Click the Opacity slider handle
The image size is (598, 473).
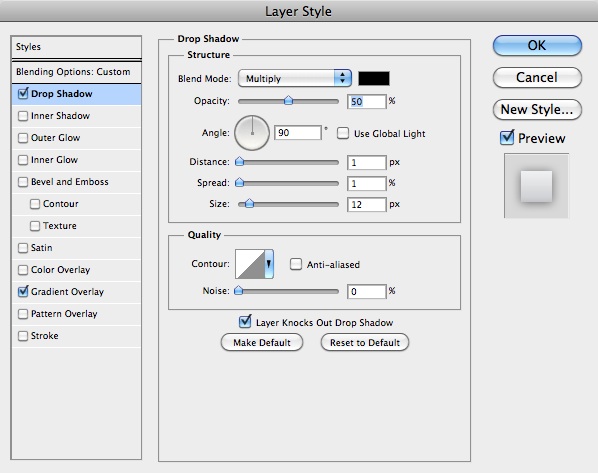click(289, 100)
